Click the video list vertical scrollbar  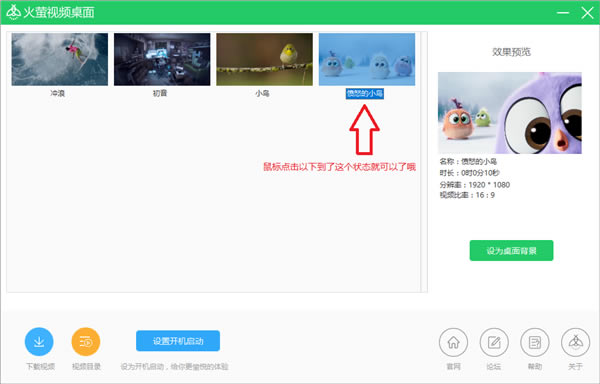coord(424,162)
